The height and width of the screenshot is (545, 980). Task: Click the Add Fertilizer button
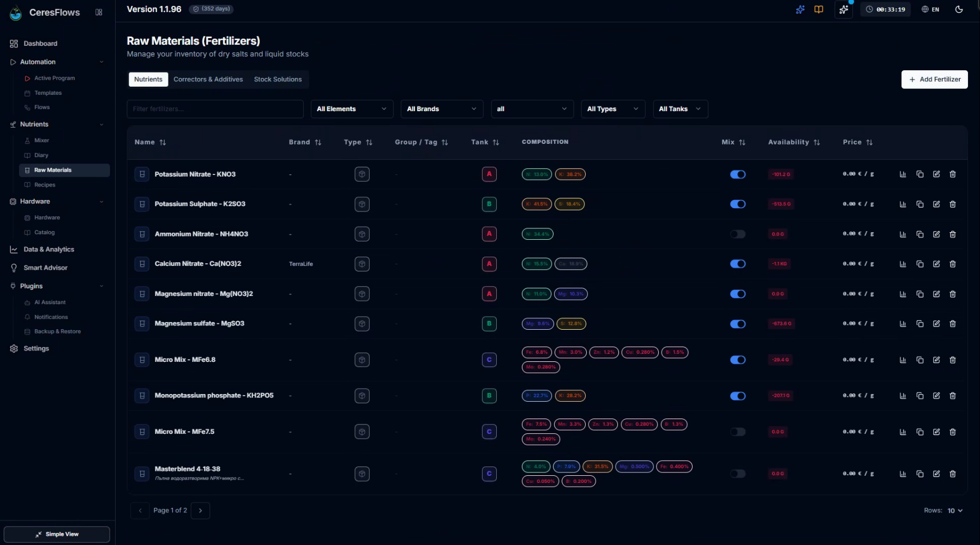point(934,80)
